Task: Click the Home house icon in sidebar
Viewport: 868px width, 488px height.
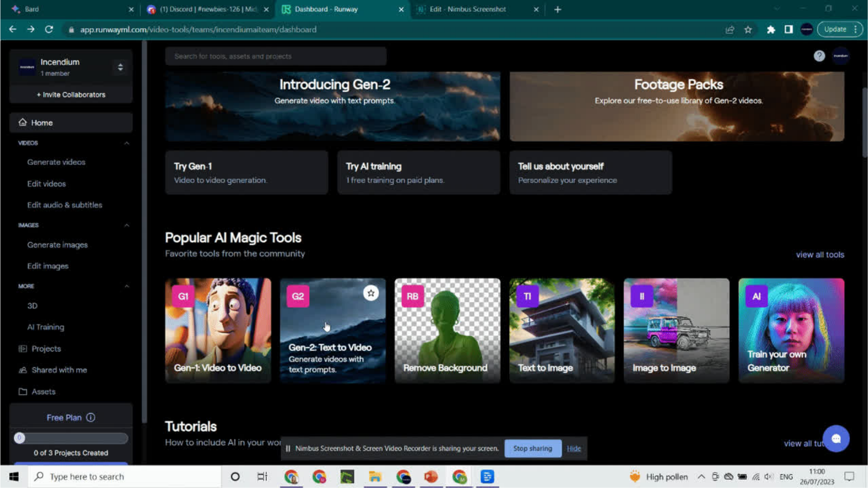Action: [23, 122]
